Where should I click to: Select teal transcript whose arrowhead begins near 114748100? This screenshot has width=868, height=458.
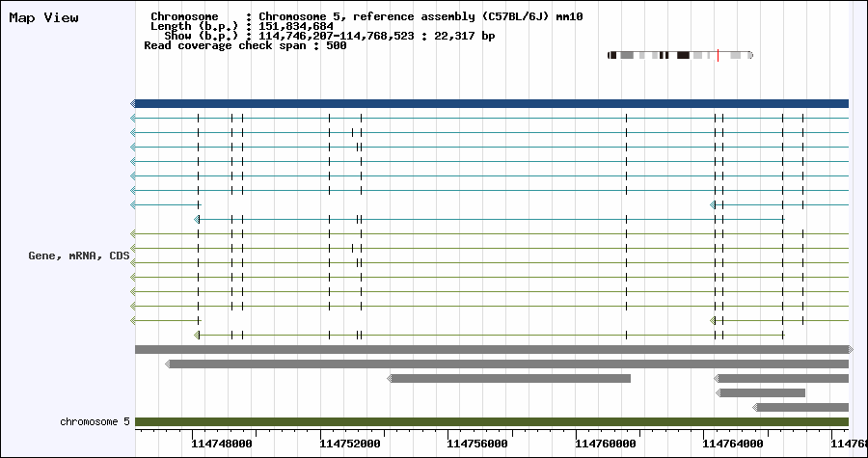[x=489, y=220]
